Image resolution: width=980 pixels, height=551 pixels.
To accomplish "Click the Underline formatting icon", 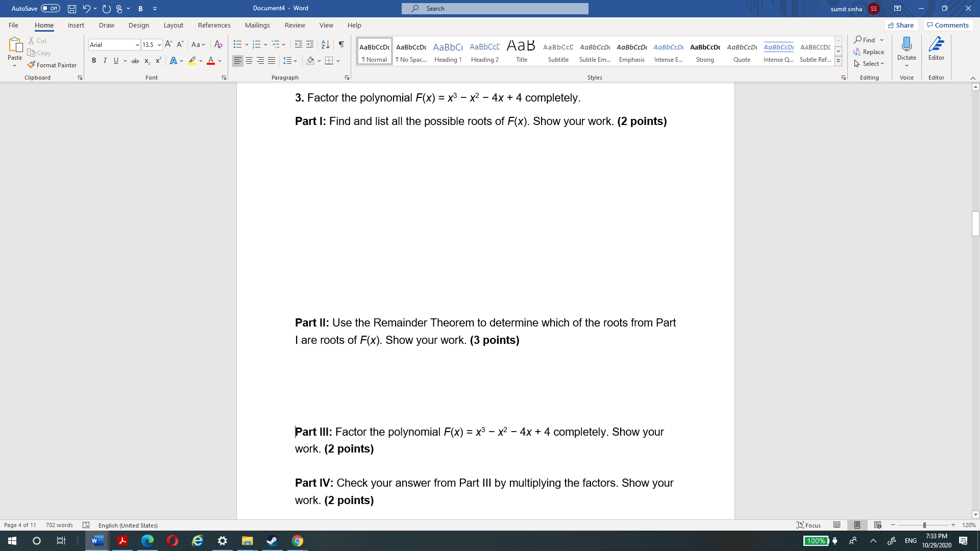I will (x=116, y=61).
